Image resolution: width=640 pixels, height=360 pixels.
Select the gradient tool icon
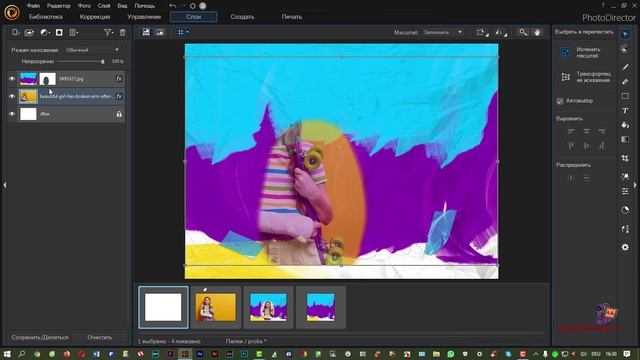click(x=625, y=139)
